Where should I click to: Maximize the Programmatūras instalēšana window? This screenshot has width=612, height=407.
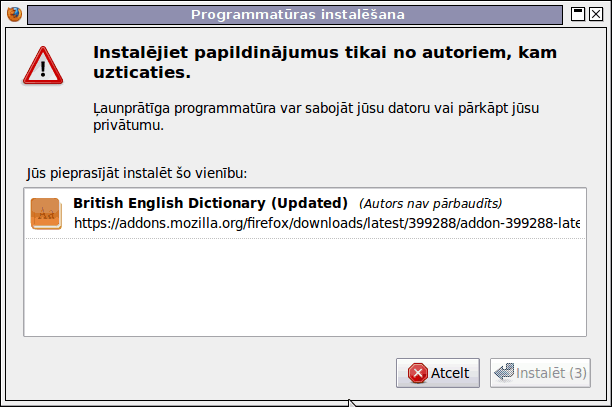tap(578, 14)
